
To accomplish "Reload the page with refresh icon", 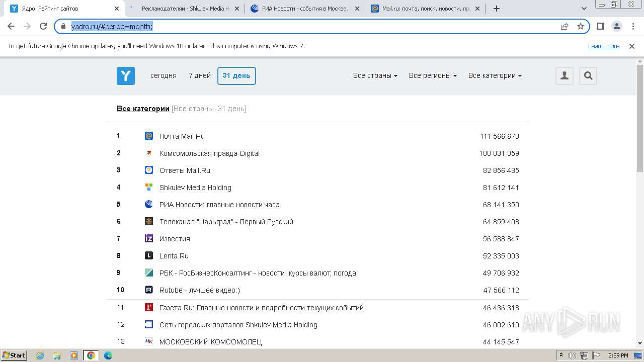I will 43,26.
